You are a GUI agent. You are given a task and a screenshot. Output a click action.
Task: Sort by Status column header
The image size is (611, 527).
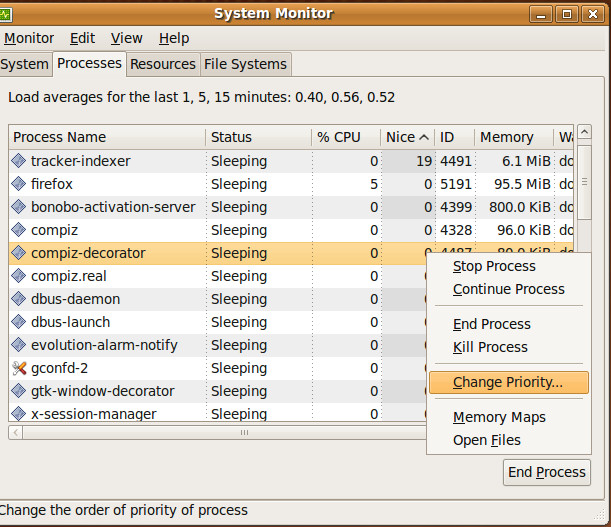pyautogui.click(x=258, y=137)
